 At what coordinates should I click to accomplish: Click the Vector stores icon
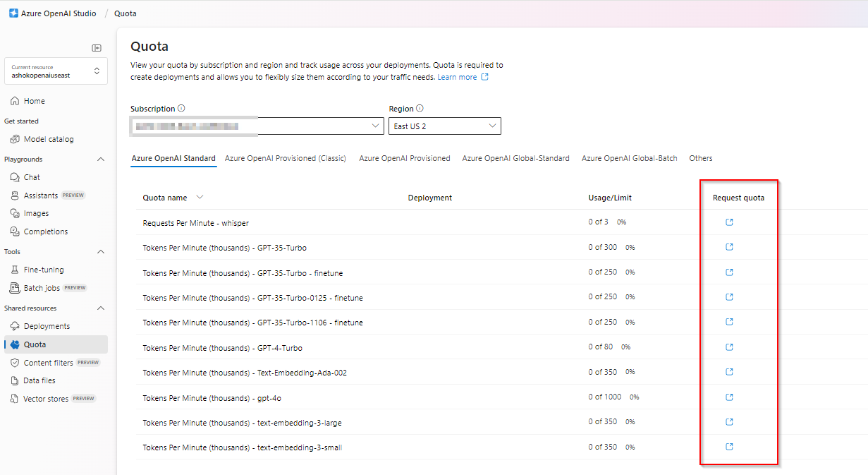[15, 399]
